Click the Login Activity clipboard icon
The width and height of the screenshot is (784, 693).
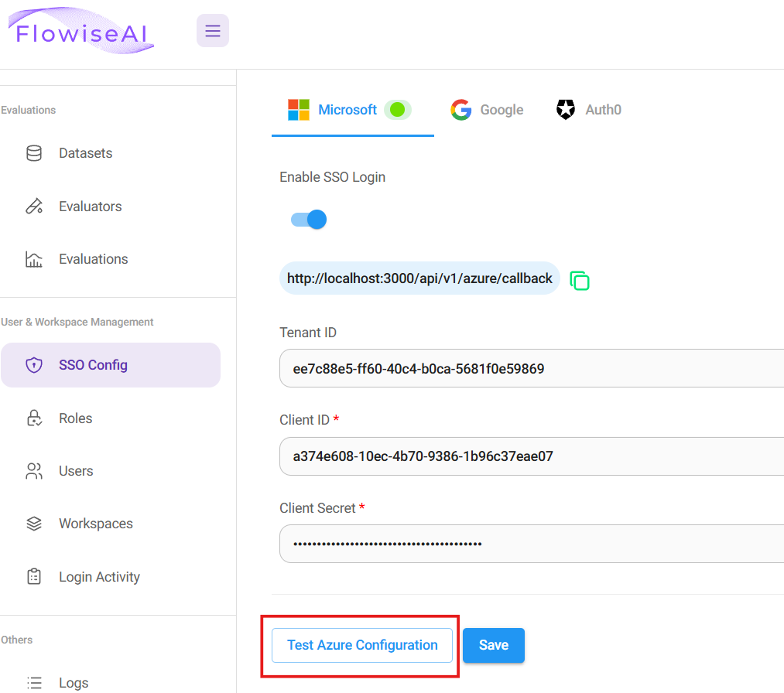point(34,577)
